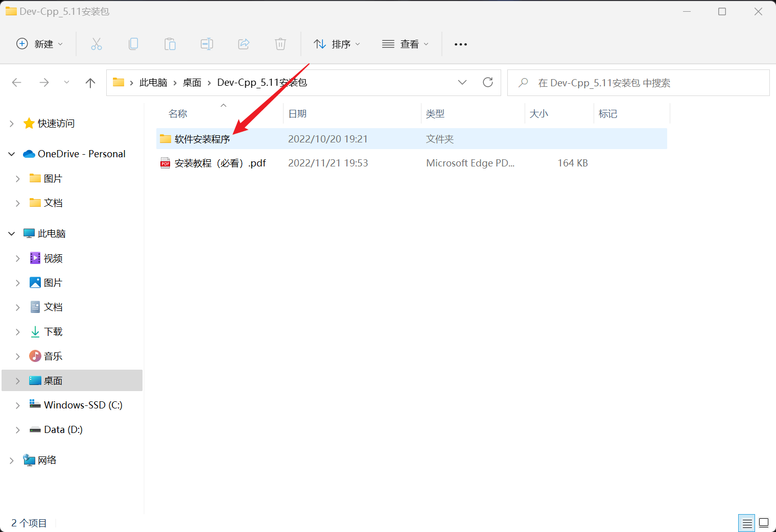This screenshot has width=776, height=532.
Task: Click the Copy icon in toolbar
Action: [x=133, y=44]
